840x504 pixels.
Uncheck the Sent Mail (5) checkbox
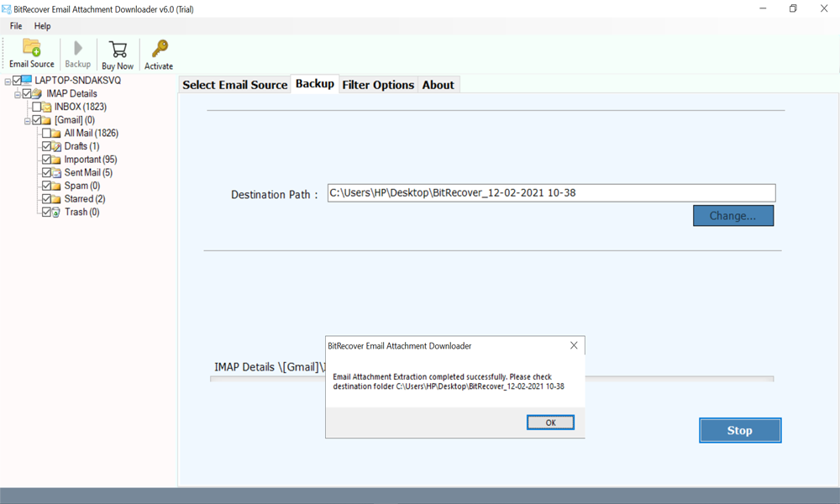tap(46, 172)
